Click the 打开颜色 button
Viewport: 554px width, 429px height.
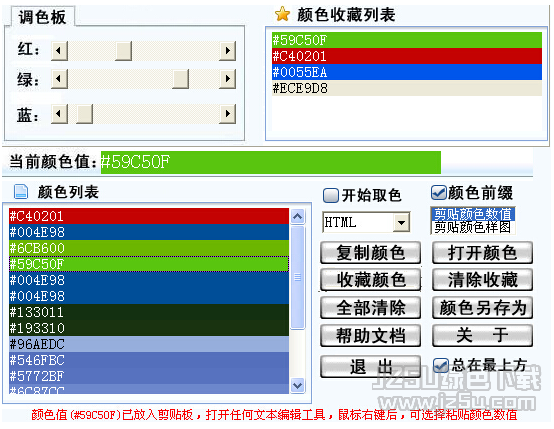pos(482,253)
